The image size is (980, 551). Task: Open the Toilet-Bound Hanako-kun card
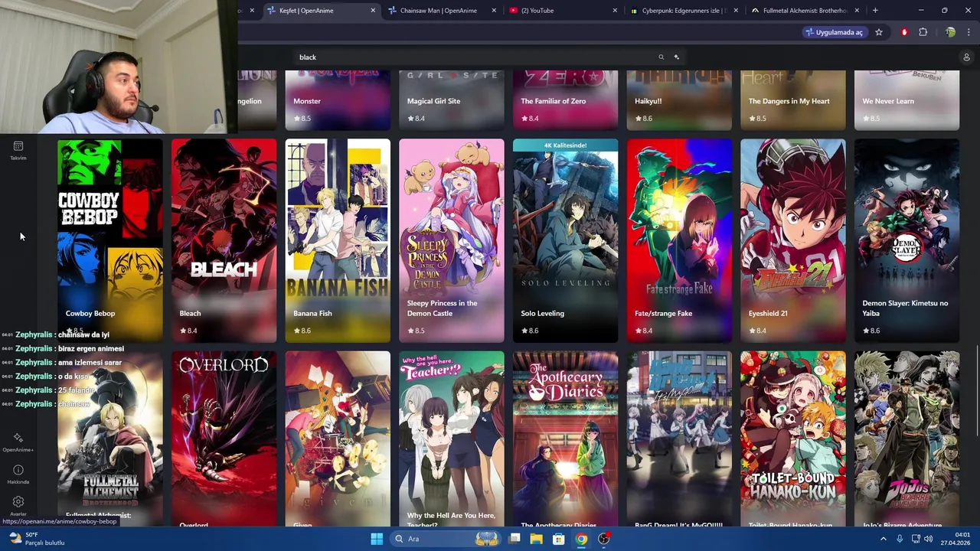pos(793,439)
